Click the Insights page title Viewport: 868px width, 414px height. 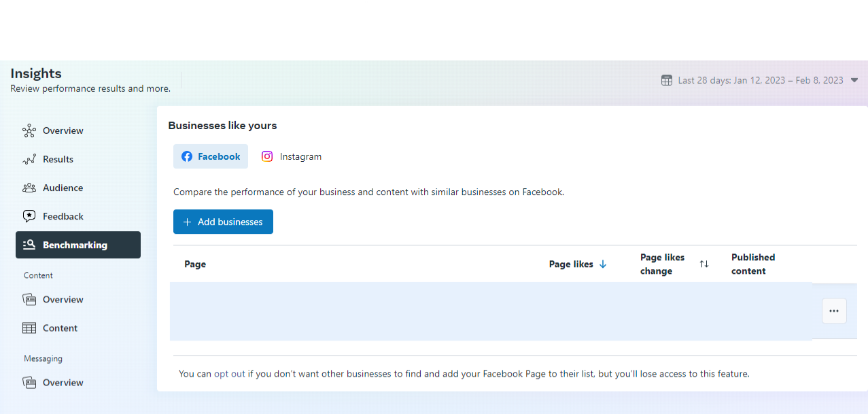click(x=36, y=73)
